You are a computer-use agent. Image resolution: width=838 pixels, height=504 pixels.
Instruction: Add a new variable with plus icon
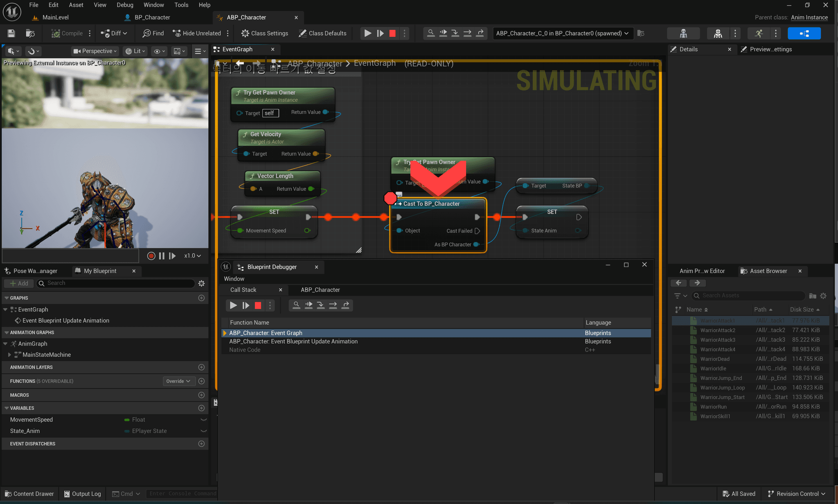coord(201,408)
